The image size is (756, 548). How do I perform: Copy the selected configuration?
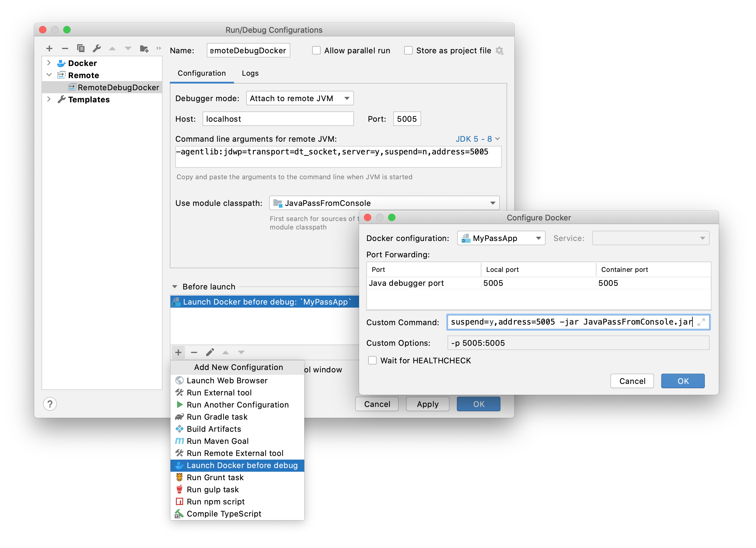coord(81,48)
